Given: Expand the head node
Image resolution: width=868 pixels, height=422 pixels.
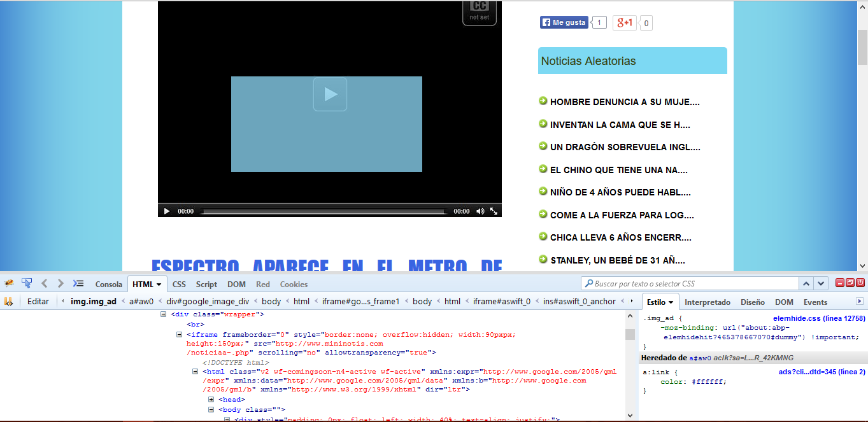Looking at the screenshot, I should coord(211,399).
